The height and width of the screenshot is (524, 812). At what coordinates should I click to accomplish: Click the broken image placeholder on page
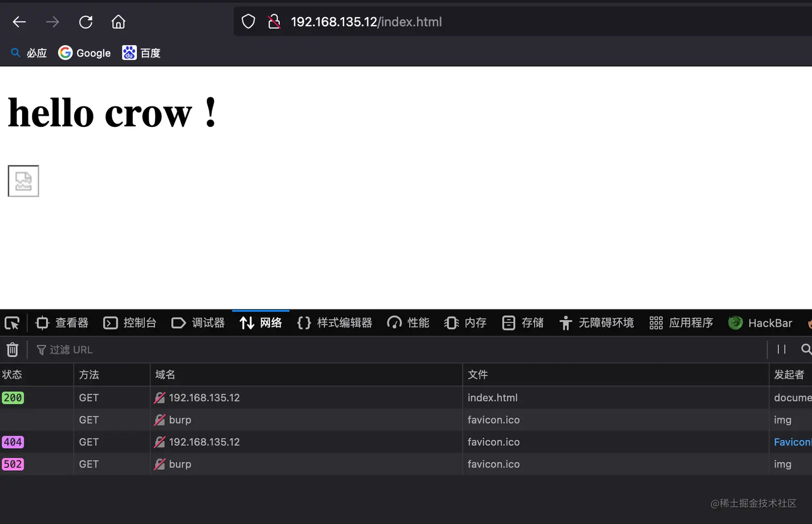[24, 181]
